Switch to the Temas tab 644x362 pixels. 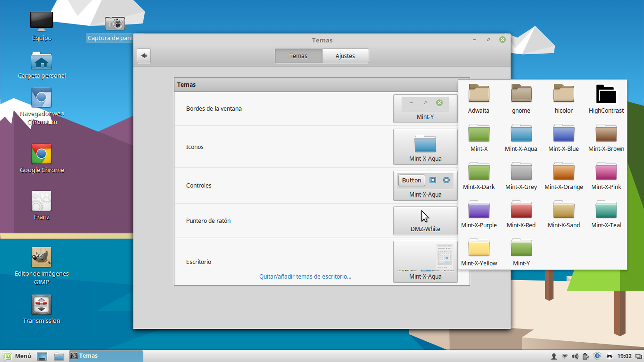(x=298, y=56)
